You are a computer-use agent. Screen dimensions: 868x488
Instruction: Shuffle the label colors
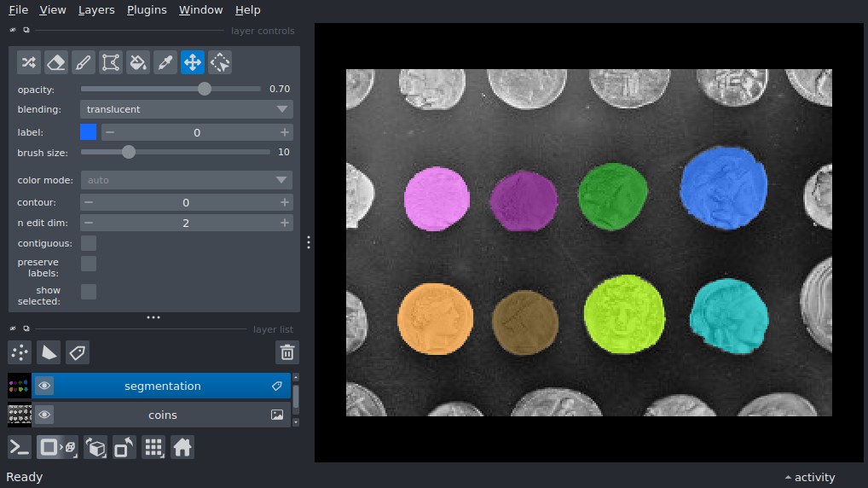(29, 62)
